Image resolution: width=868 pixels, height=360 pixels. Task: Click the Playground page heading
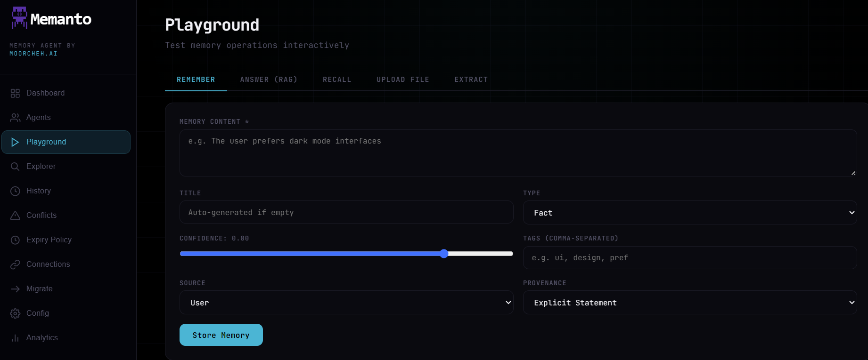click(212, 25)
